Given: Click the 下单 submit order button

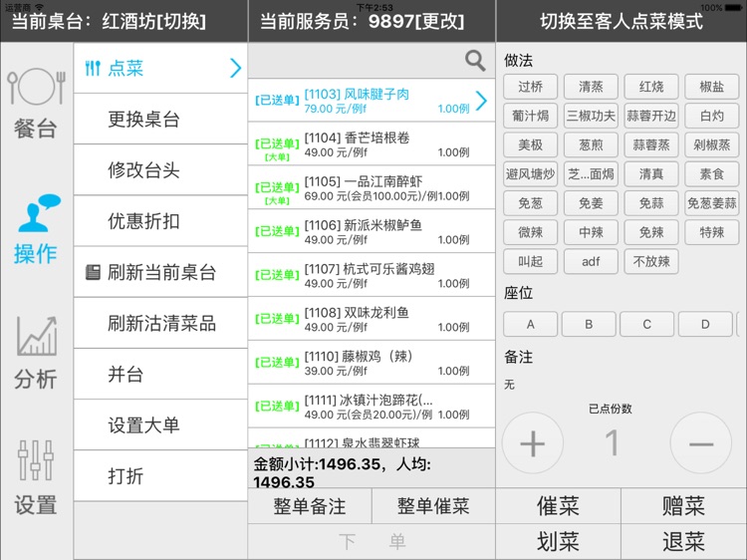Looking at the screenshot, I should coord(372,542).
